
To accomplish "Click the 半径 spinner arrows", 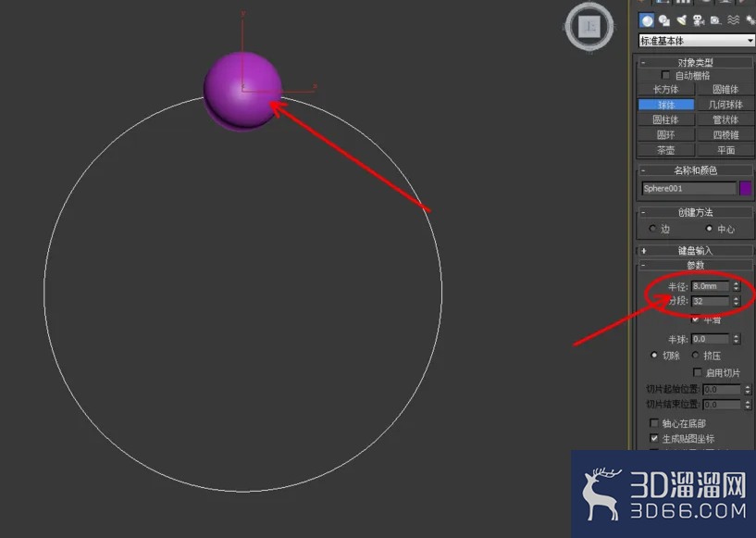I will (x=736, y=286).
